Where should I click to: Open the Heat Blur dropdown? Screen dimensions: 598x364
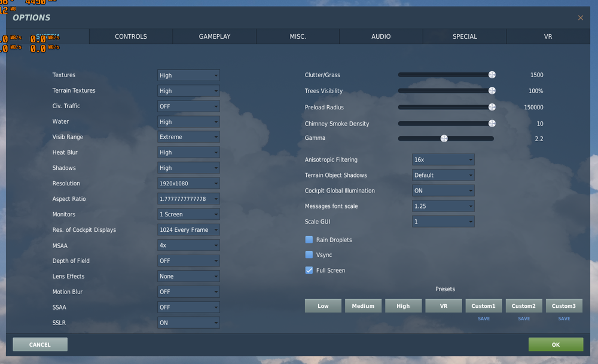click(188, 152)
